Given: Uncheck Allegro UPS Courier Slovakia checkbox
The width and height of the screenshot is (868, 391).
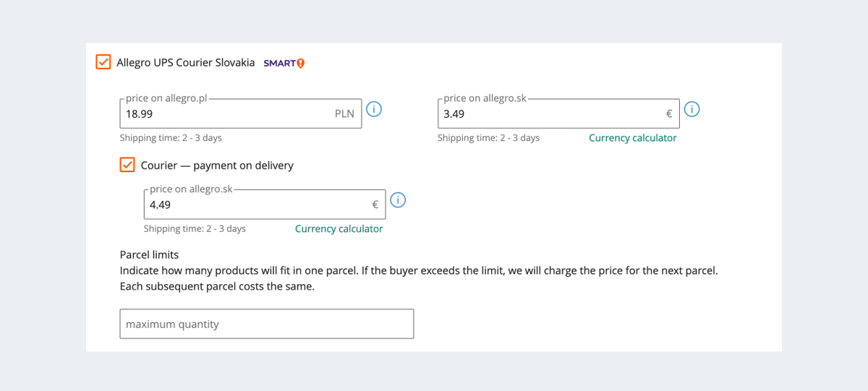Looking at the screenshot, I should click(104, 62).
